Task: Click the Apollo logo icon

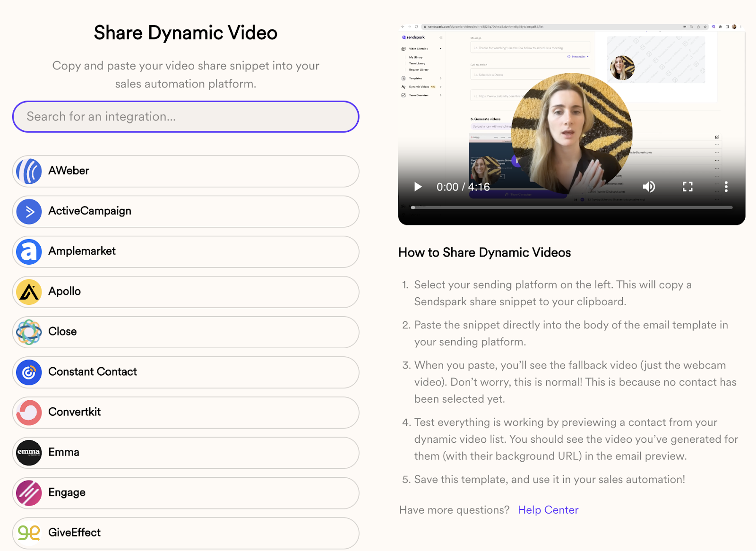Action: click(29, 292)
